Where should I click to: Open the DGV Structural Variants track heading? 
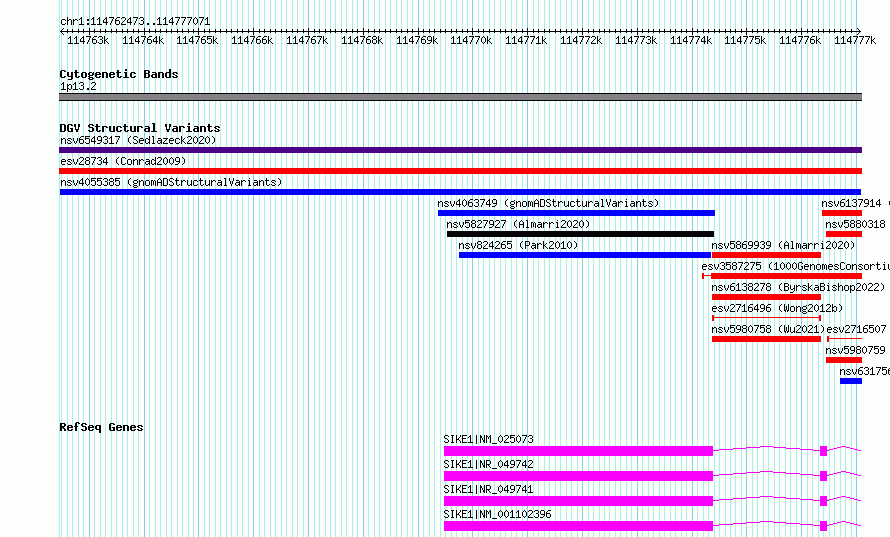point(140,128)
